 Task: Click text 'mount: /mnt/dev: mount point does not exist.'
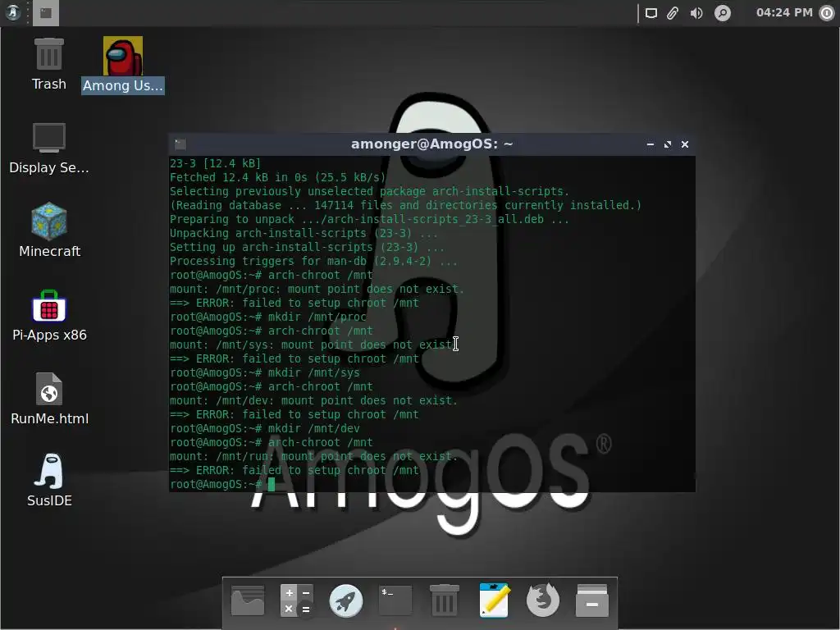coord(314,400)
